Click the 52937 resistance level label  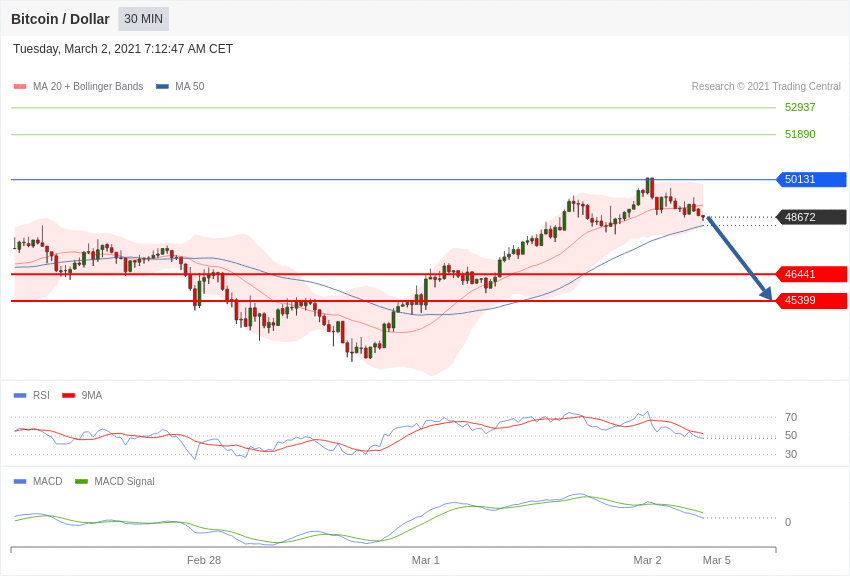click(x=800, y=107)
